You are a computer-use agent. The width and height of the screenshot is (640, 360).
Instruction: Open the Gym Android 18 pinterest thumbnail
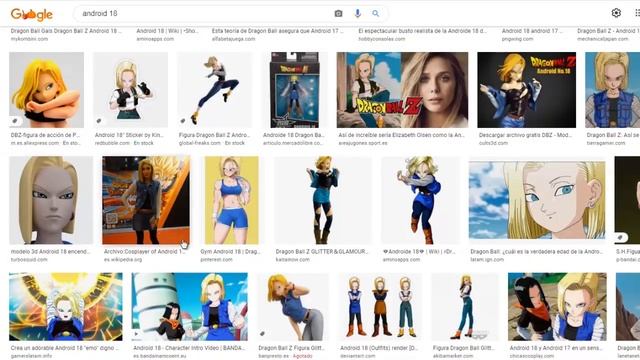(x=231, y=200)
